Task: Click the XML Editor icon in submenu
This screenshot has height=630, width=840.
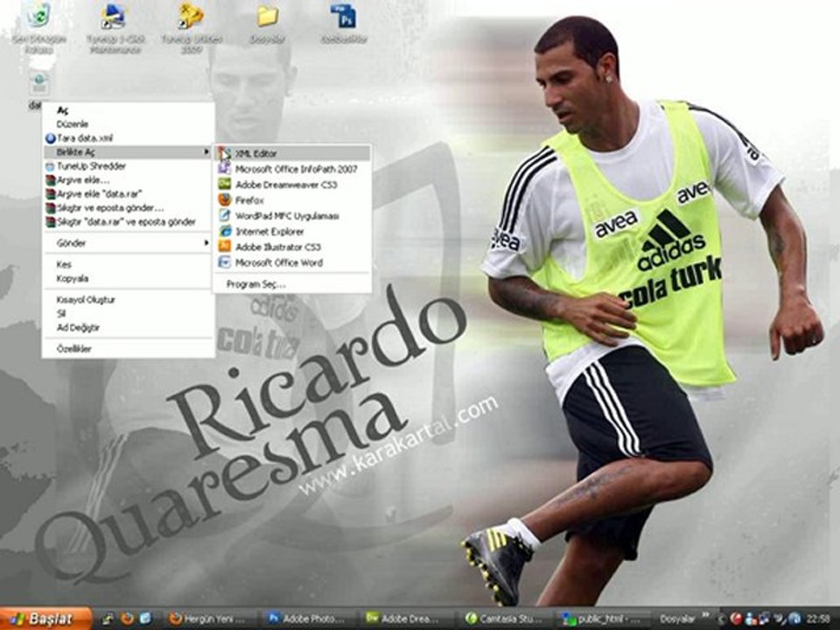Action: tap(225, 153)
